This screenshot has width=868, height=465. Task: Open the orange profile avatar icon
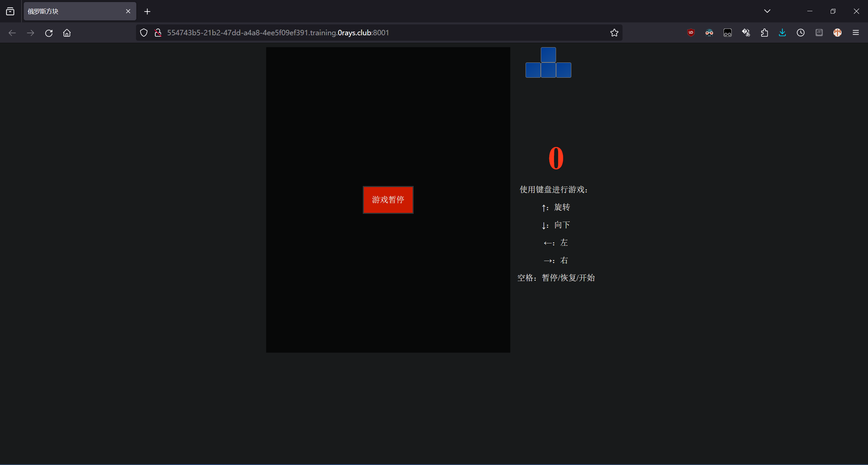pos(837,33)
